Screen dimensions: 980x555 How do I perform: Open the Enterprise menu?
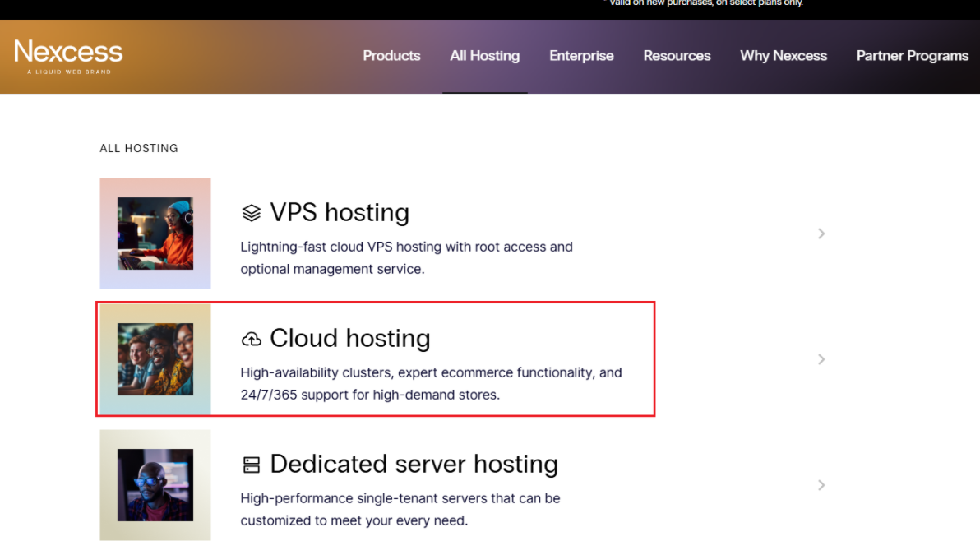point(581,56)
